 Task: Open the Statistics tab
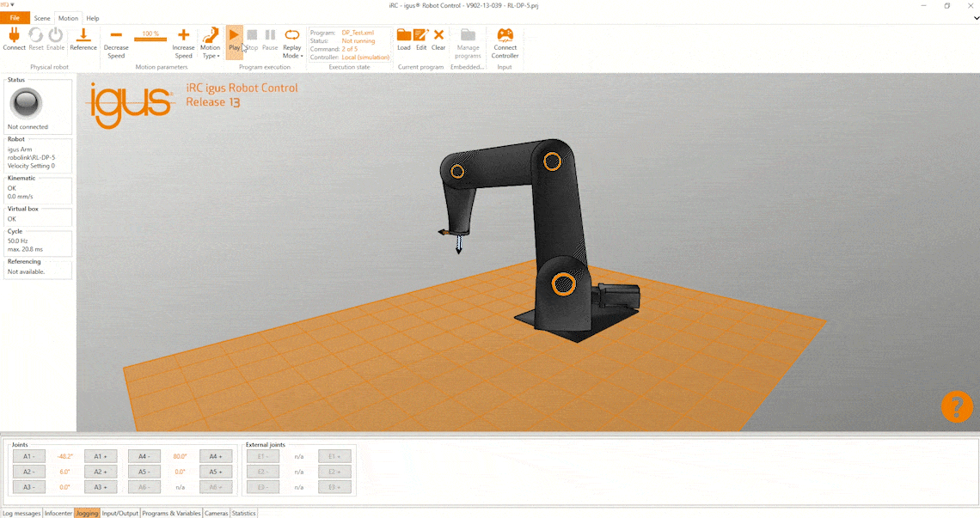[x=244, y=513]
